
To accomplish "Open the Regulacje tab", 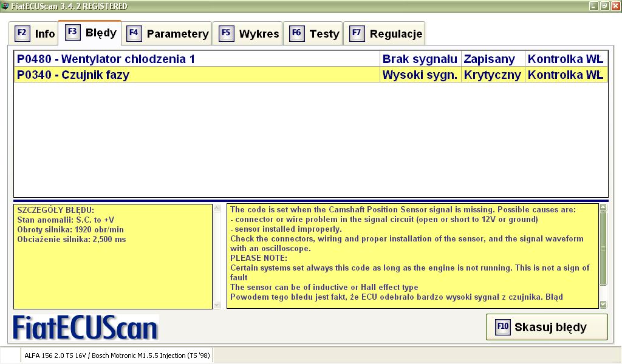I will [x=384, y=33].
